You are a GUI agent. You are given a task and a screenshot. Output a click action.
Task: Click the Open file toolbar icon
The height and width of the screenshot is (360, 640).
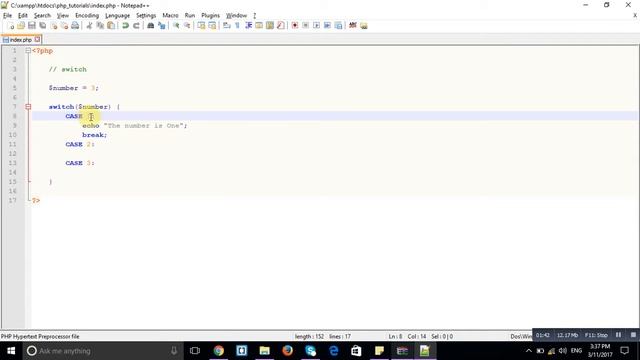pyautogui.click(x=21, y=26)
